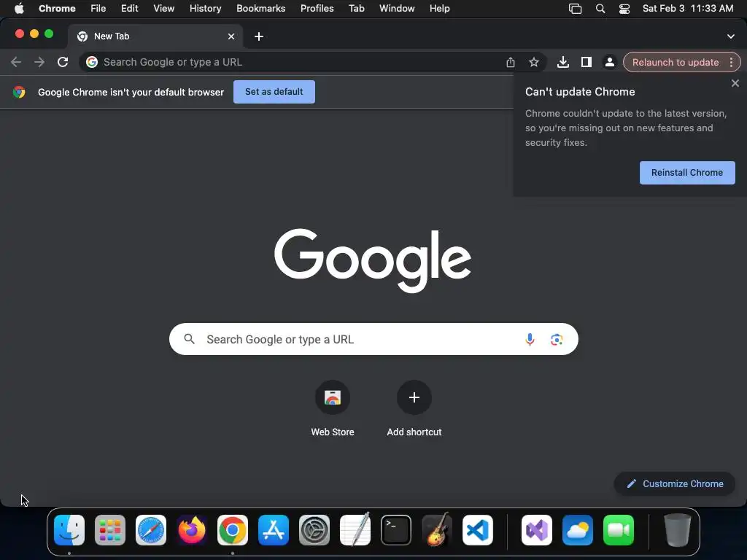Bookmark this tab with the star icon
The image size is (747, 560).
click(x=533, y=62)
